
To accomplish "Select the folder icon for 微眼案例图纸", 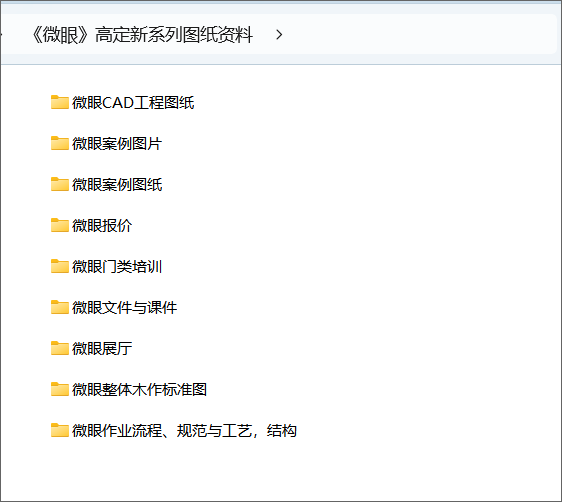I will 59,184.
